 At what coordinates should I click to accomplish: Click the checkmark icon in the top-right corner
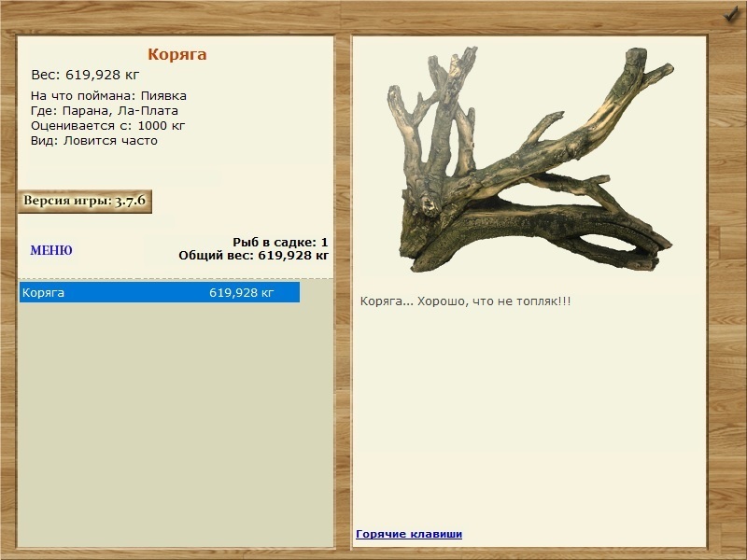click(731, 14)
